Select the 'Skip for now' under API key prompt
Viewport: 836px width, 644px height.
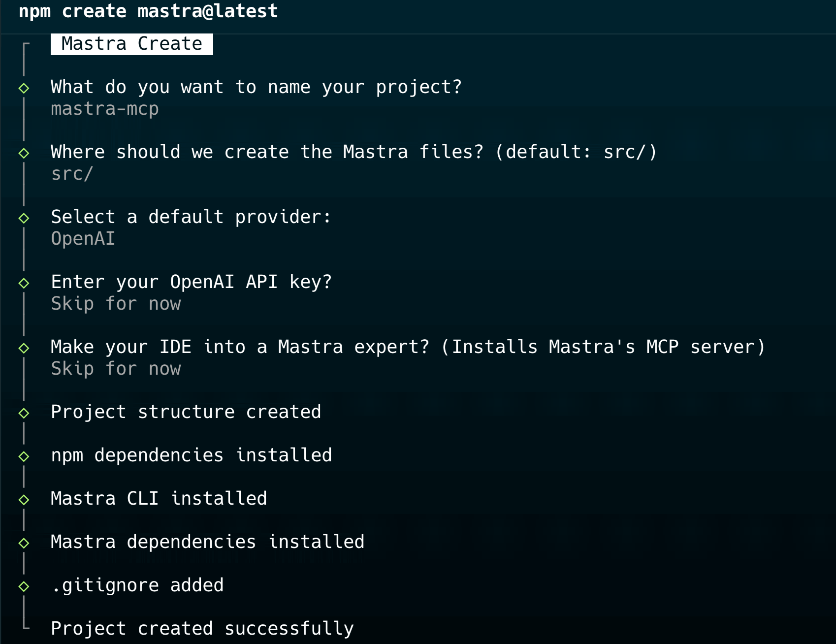tap(116, 304)
